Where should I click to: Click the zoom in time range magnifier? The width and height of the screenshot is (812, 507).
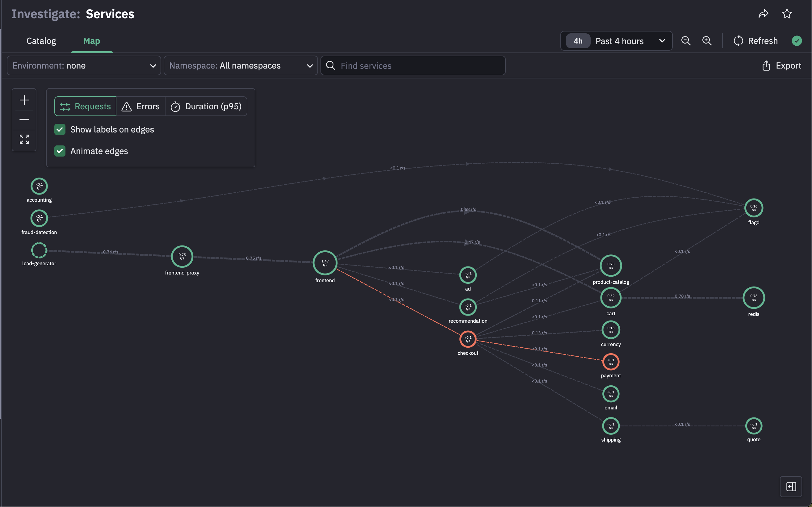coord(707,41)
